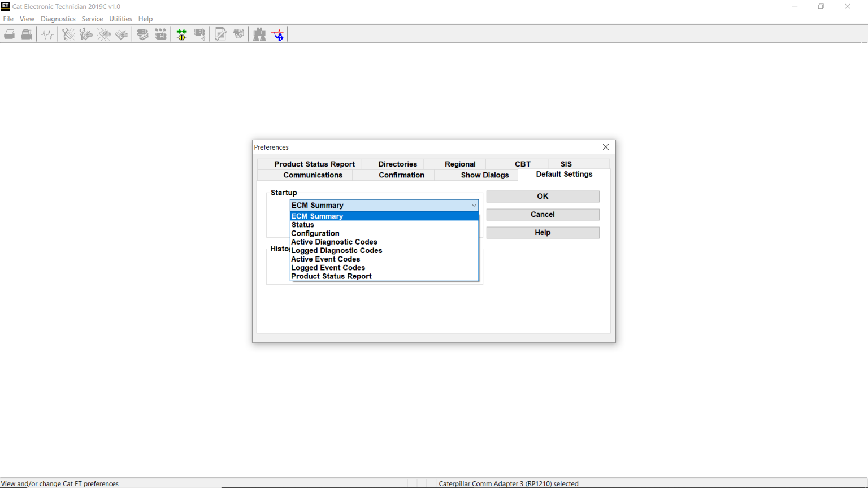Click the Help button in Preferences
Screen dimensions: 868x488
542,232
